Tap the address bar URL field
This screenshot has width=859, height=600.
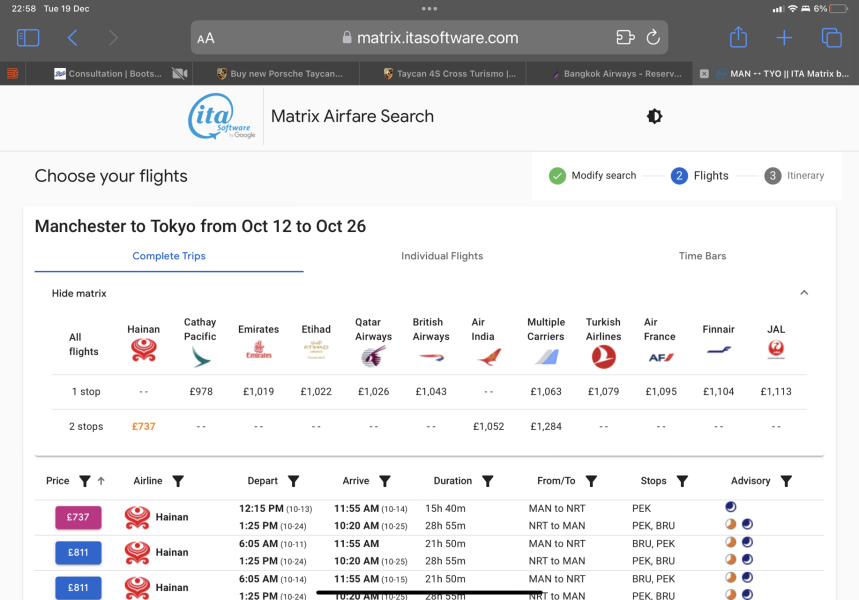coord(430,37)
